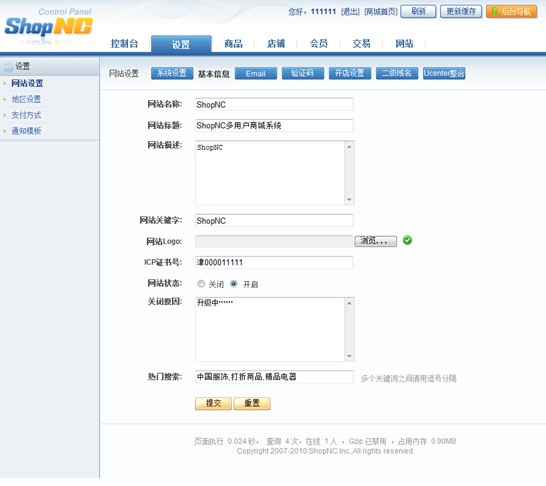
Task: Select 支付方式 in left sidebar
Action: click(26, 115)
